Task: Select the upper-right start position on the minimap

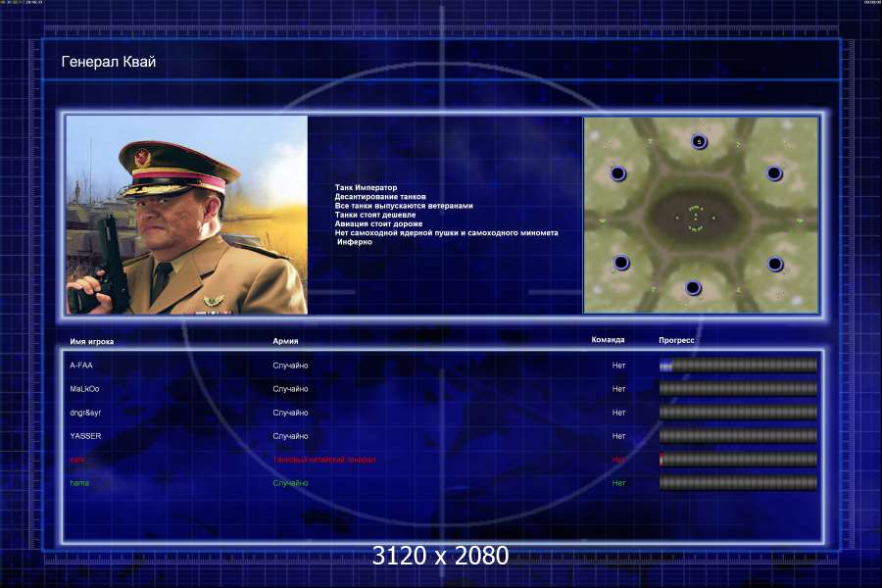Action: [x=774, y=172]
